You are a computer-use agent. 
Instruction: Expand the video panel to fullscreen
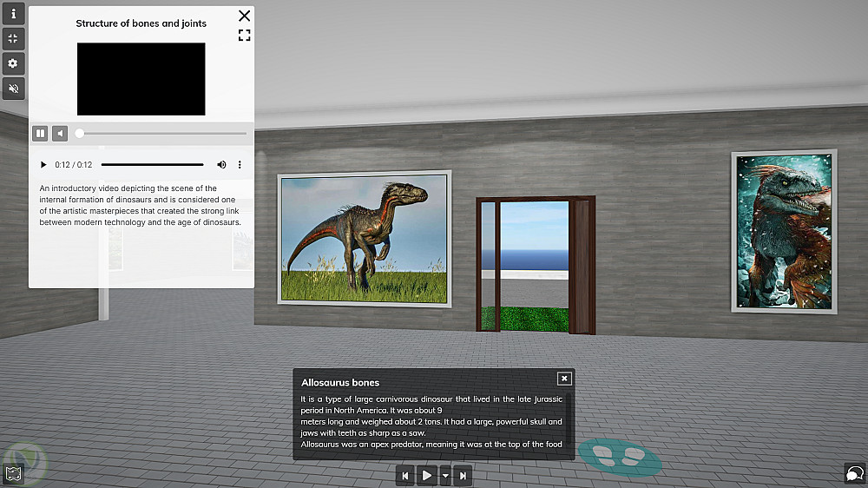pyautogui.click(x=244, y=36)
